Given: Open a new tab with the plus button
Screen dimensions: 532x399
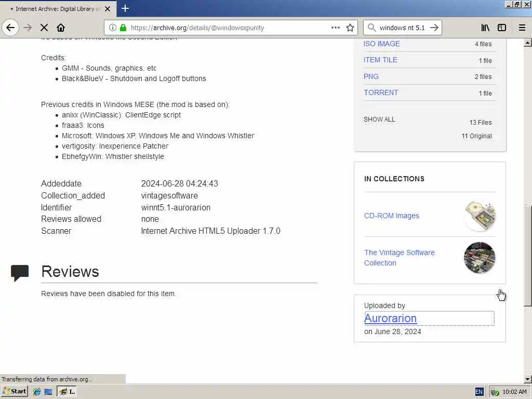Looking at the screenshot, I should (x=125, y=8).
